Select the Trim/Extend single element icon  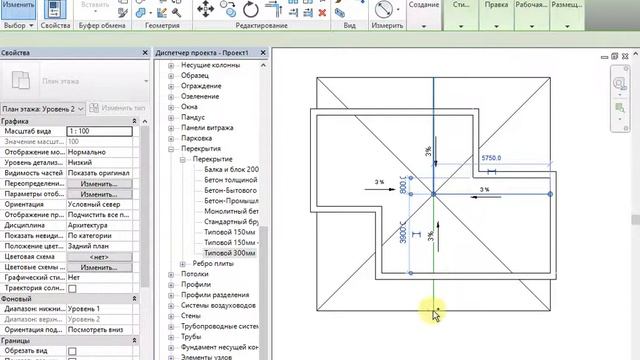(x=293, y=13)
